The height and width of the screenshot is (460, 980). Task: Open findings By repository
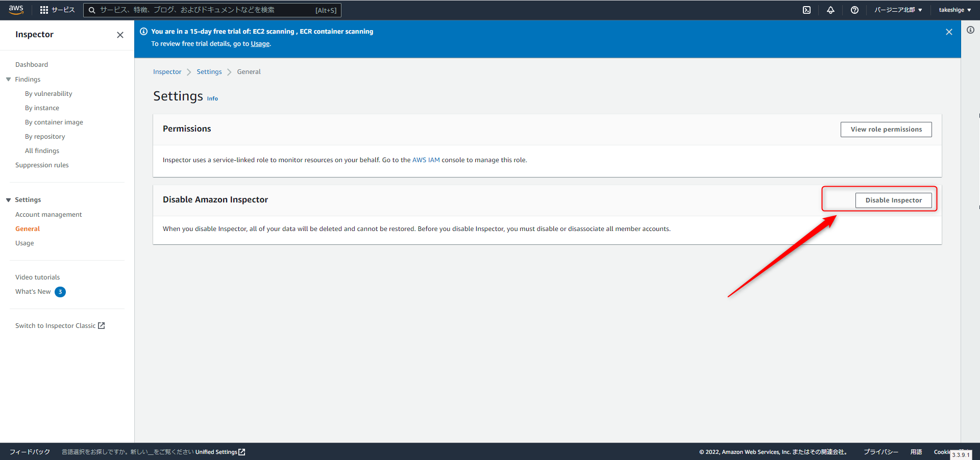(45, 136)
